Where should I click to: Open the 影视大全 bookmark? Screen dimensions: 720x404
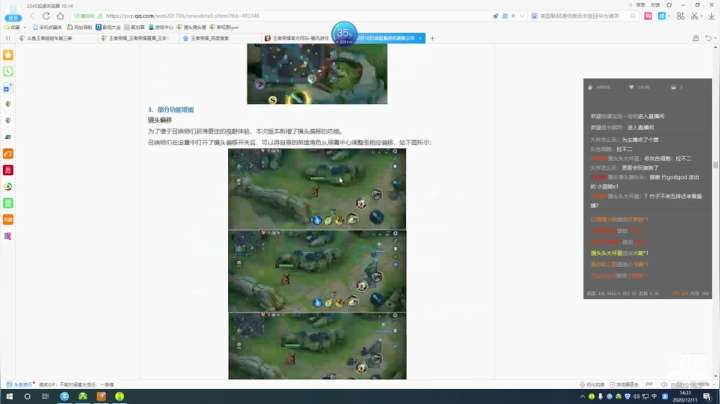pyautogui.click(x=108, y=27)
